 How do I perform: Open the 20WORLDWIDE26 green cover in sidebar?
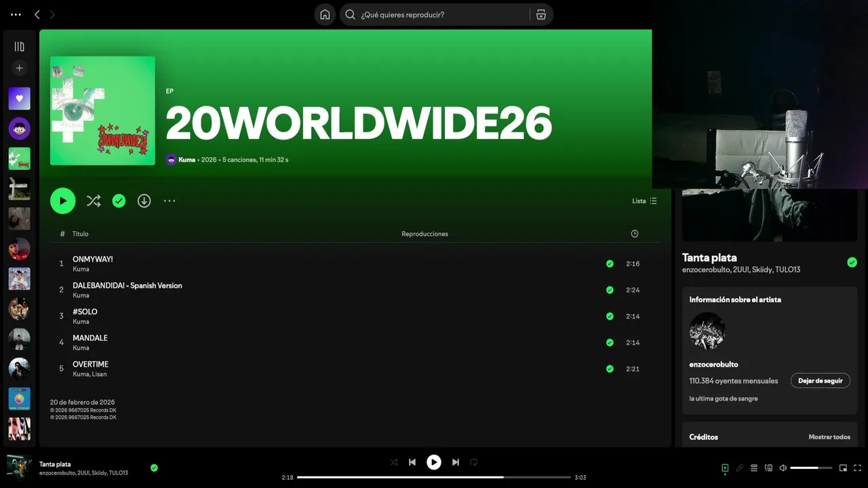pyautogui.click(x=19, y=159)
